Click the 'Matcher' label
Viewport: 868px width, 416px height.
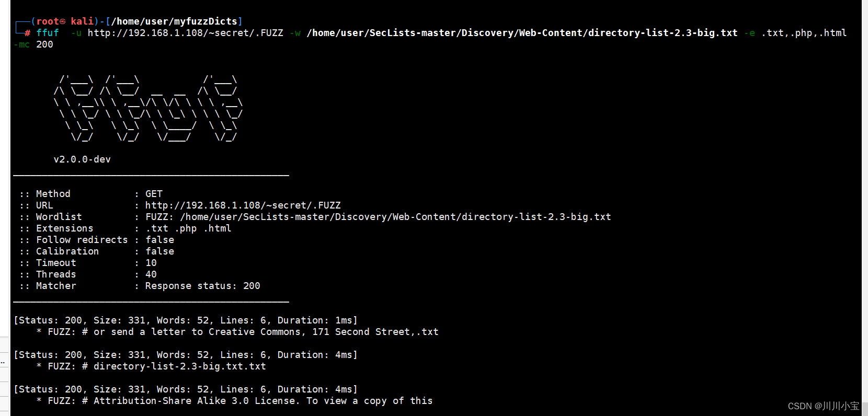click(x=56, y=286)
